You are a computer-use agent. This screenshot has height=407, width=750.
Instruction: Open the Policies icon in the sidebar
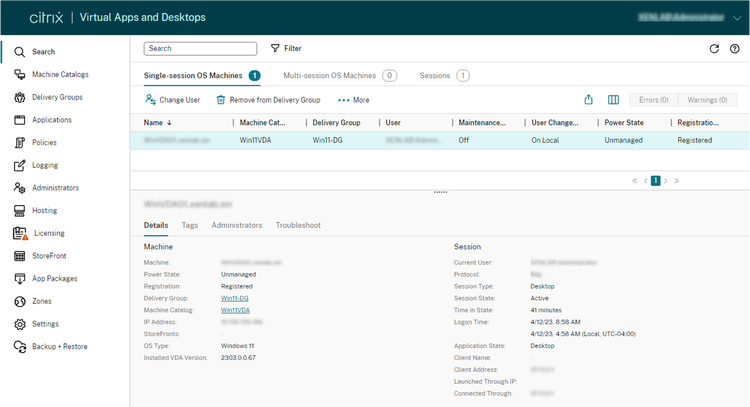20,143
